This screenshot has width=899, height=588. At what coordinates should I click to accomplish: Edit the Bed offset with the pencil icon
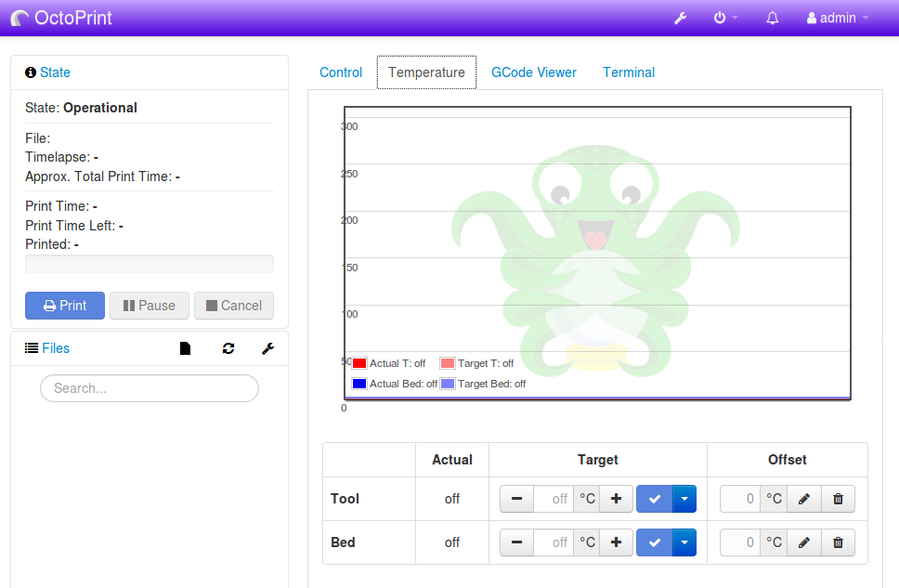coord(804,542)
